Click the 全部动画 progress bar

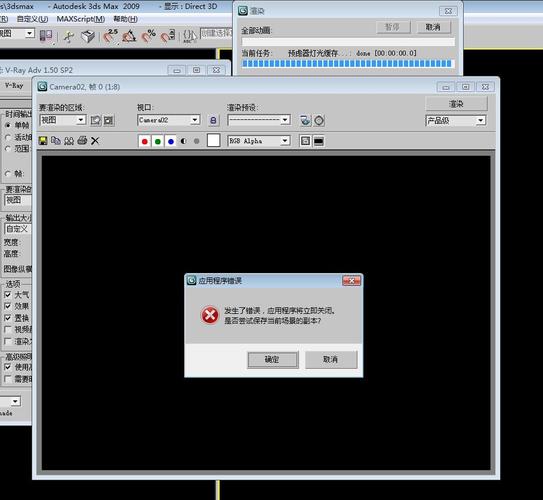348,42
